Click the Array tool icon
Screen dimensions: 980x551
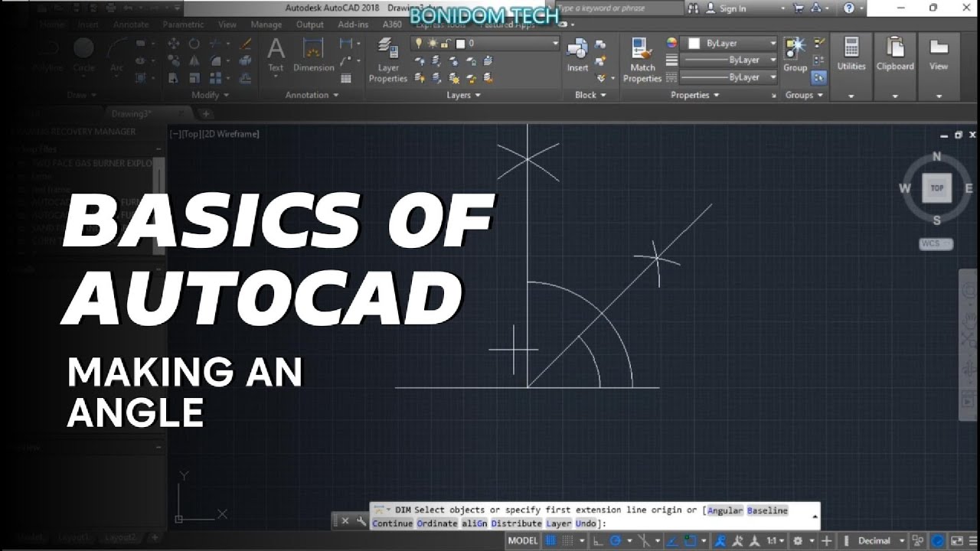[216, 77]
